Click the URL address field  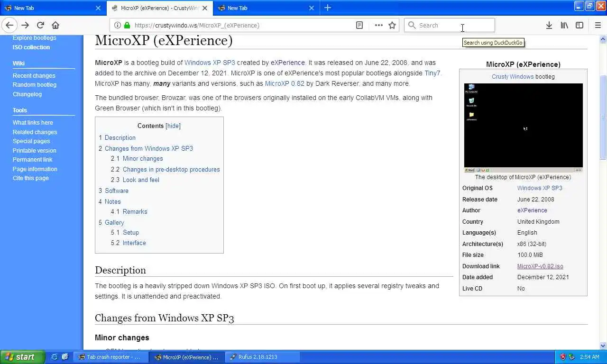click(242, 25)
